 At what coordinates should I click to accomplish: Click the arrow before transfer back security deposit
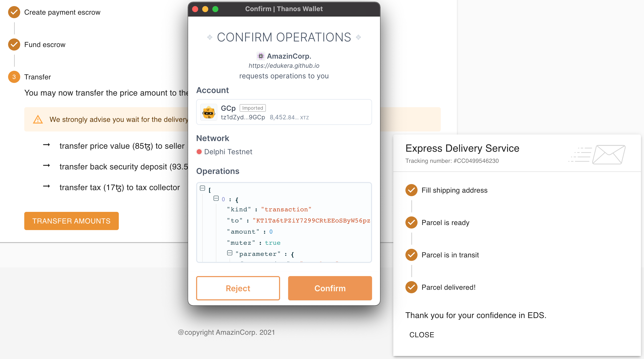(x=47, y=166)
